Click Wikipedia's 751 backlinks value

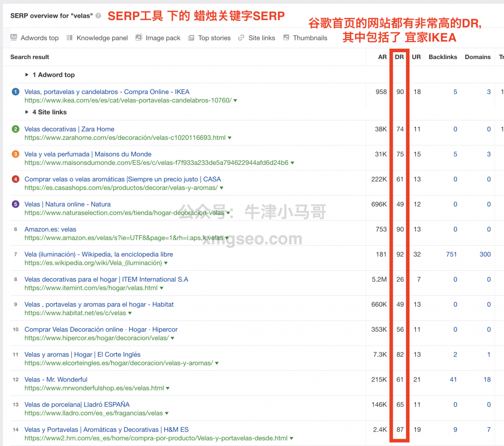pyautogui.click(x=451, y=255)
